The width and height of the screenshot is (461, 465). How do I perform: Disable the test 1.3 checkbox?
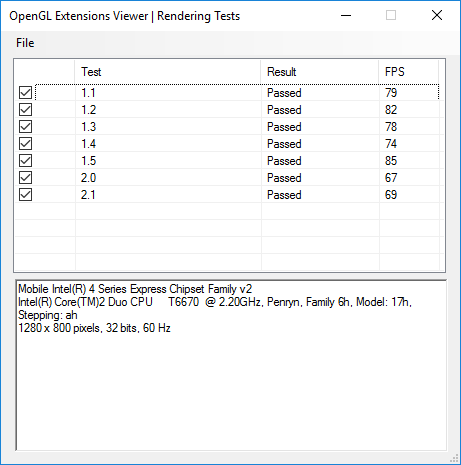(x=25, y=127)
